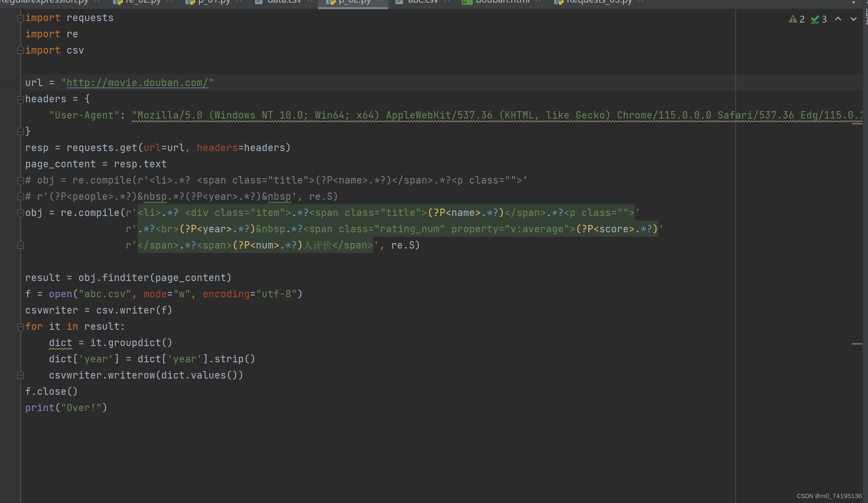This screenshot has width=868, height=503.
Task: Go to next highlighted error arrow
Action: pyautogui.click(x=854, y=19)
